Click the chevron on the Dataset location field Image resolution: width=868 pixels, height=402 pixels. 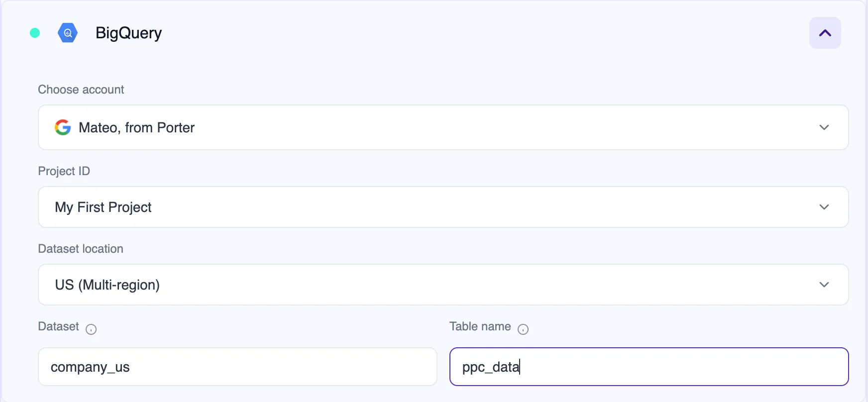coord(824,285)
